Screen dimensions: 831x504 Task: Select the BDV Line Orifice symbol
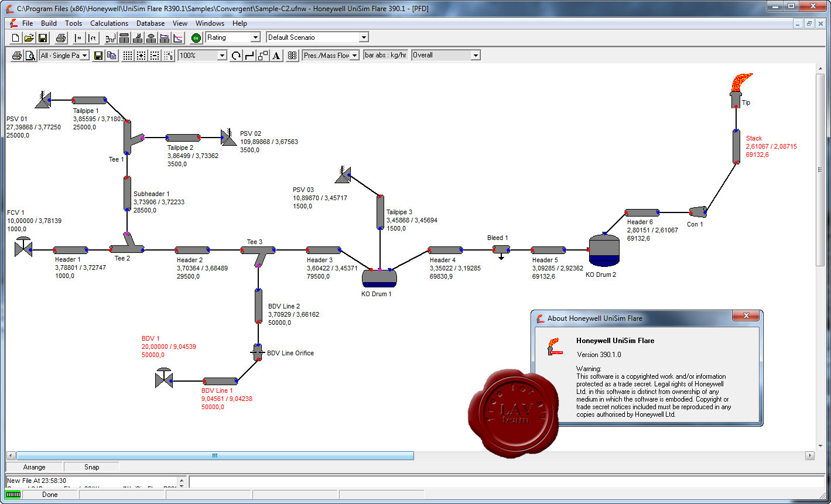tap(257, 352)
